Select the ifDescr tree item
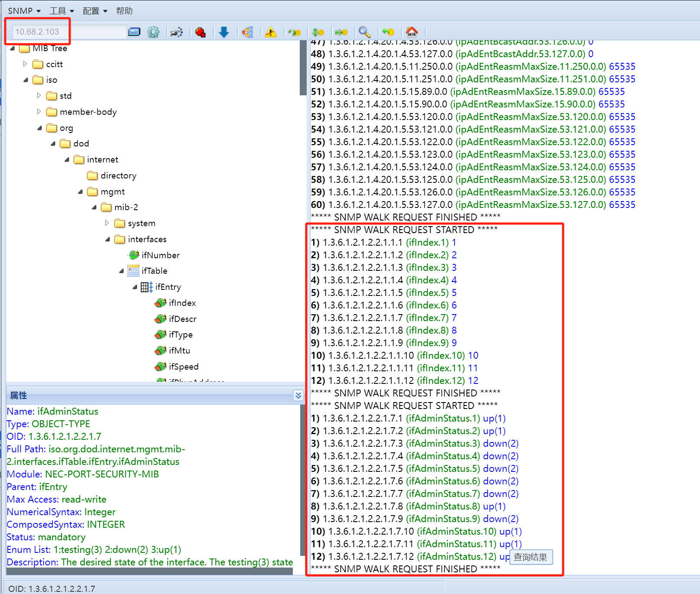 [182, 319]
